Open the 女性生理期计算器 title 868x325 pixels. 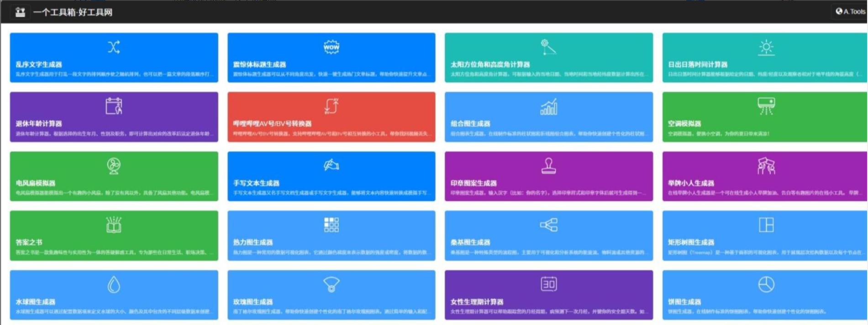[x=477, y=302]
